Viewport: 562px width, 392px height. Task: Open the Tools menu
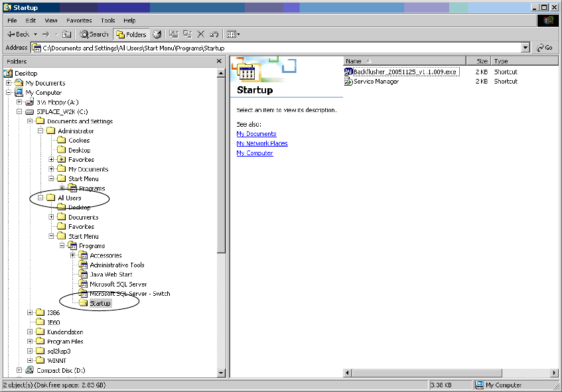coord(107,21)
